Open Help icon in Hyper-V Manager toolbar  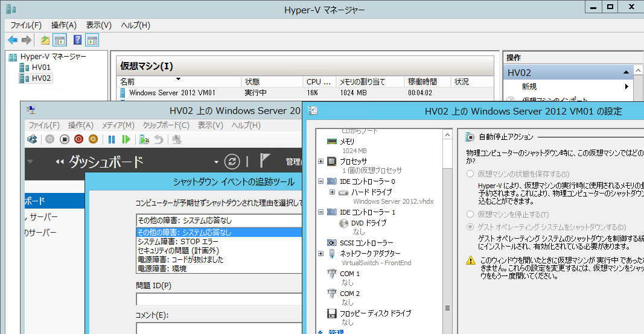(77, 40)
